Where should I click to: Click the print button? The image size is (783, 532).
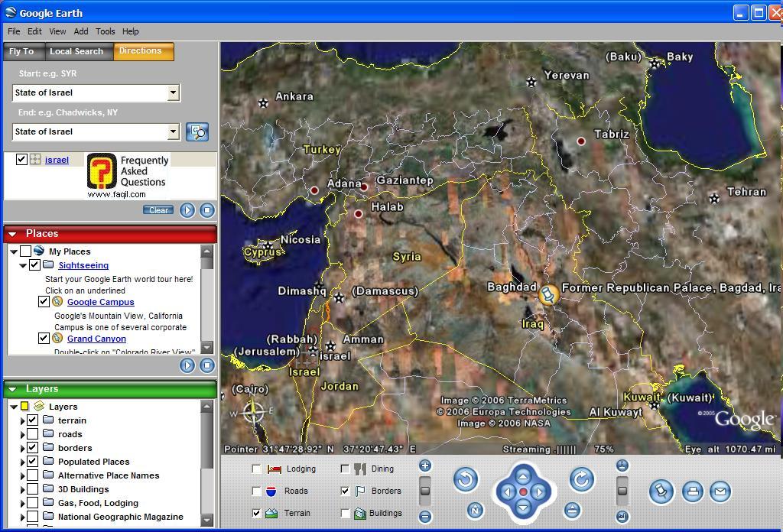pos(692,491)
